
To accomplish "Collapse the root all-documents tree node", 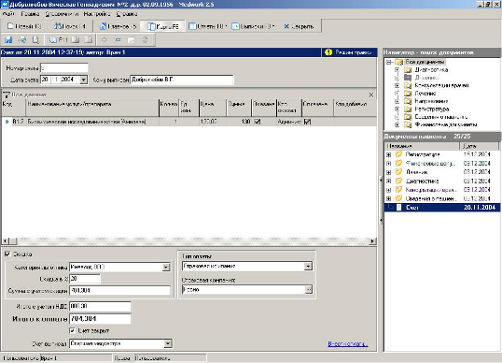I will (389, 62).
